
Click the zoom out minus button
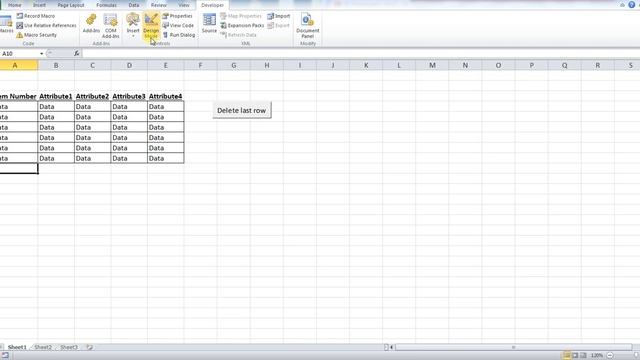click(610, 356)
